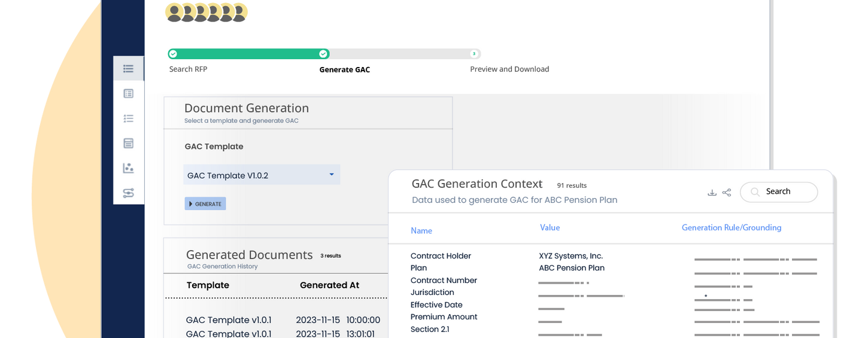868x338 pixels.
Task: Open the GAC Template V1.0.2 dropdown
Action: tap(261, 175)
